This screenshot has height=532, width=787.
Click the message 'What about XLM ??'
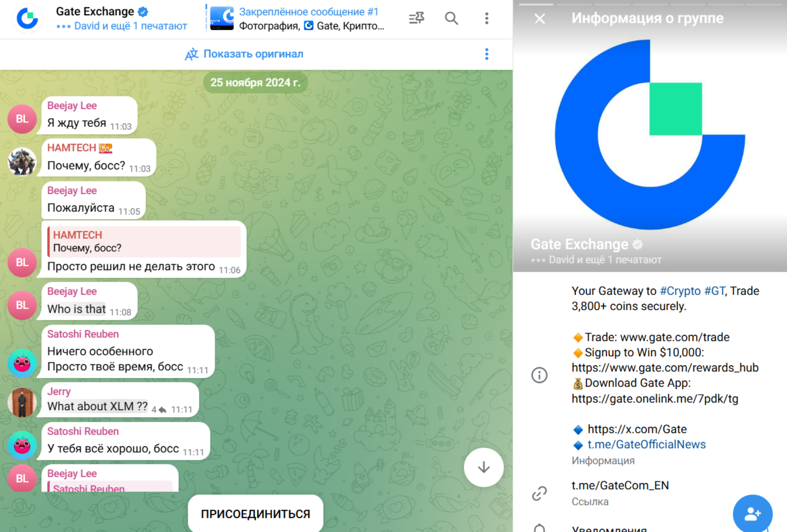pos(97,407)
